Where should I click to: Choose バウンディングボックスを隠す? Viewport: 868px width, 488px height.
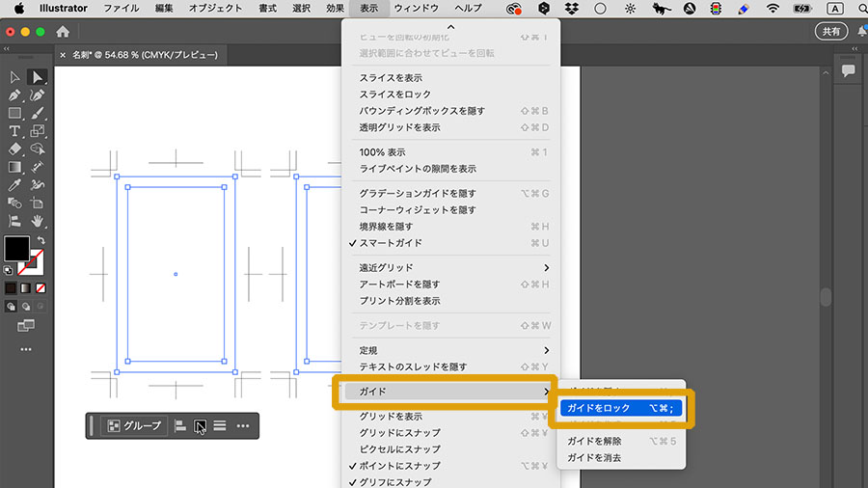(450, 111)
